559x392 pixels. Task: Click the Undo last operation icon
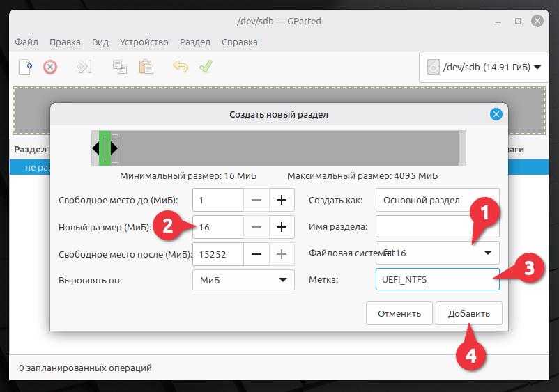(x=181, y=67)
